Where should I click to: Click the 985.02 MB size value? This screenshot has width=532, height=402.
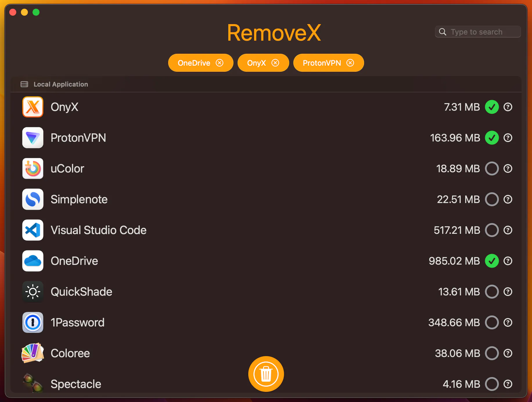coord(454,261)
